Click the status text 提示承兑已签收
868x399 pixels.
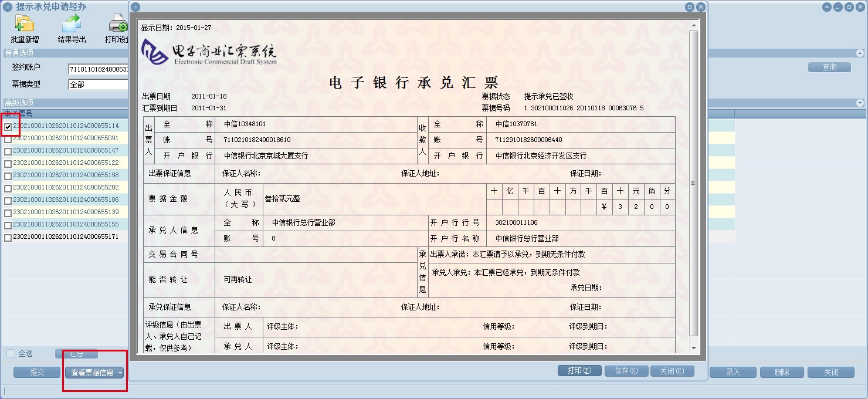[548, 96]
